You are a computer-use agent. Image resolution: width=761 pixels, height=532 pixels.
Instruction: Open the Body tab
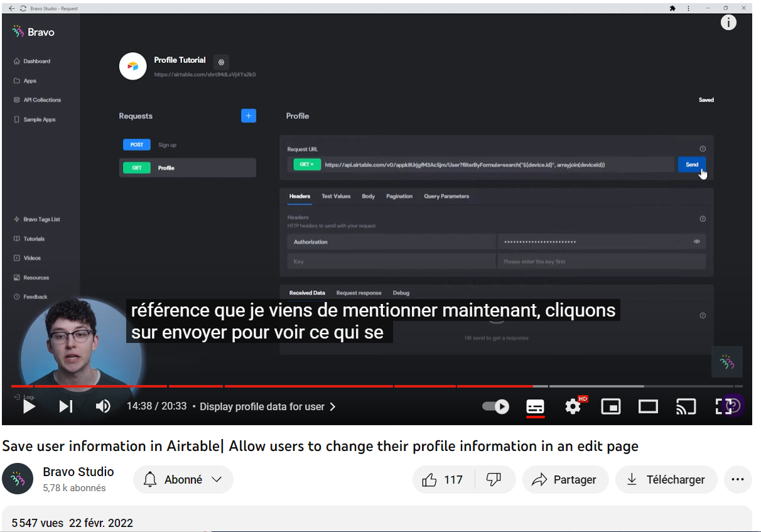pos(369,197)
